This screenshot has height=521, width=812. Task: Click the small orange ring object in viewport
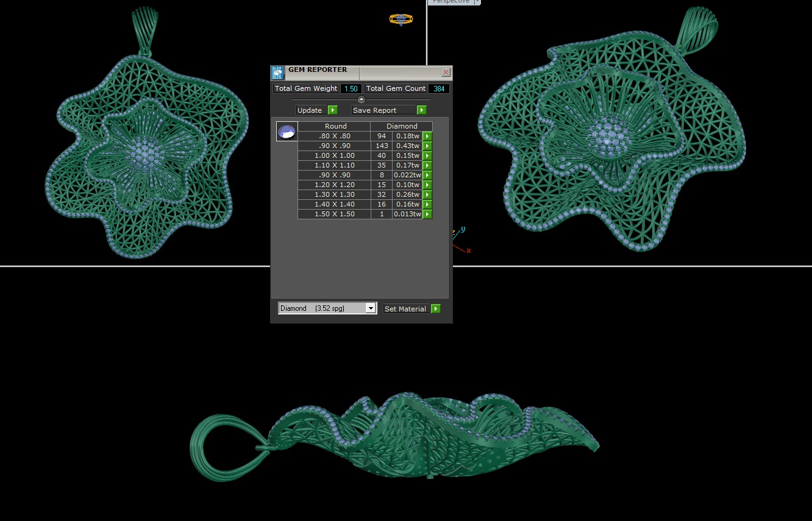[x=401, y=19]
